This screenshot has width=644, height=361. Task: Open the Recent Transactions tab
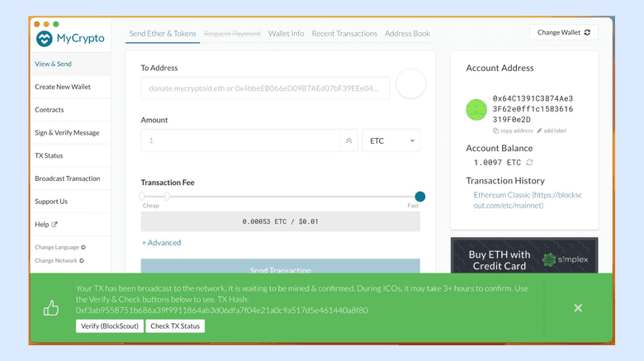[344, 34]
